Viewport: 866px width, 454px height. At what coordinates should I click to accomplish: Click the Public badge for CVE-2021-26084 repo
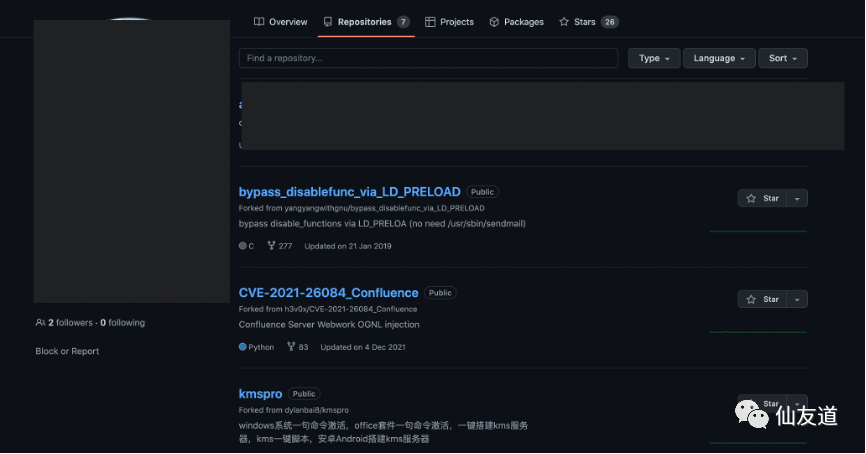440,293
